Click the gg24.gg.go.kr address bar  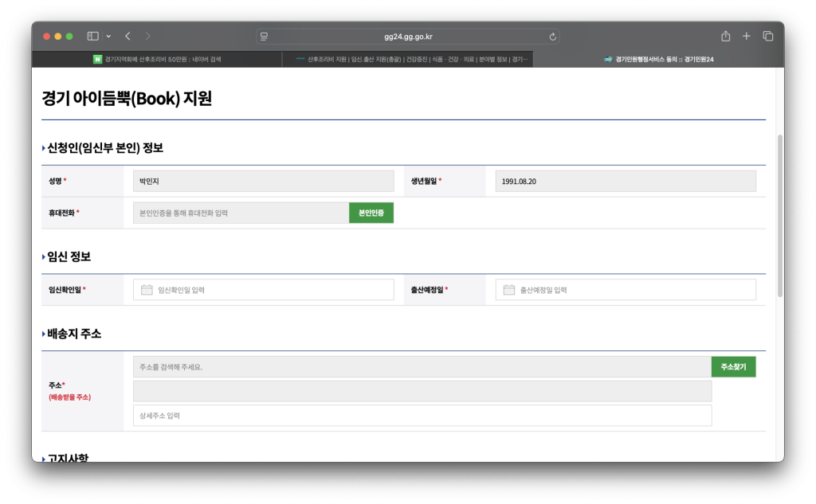(x=408, y=37)
